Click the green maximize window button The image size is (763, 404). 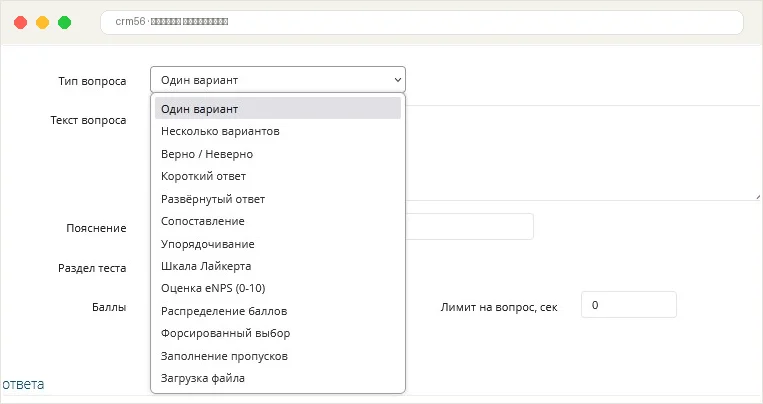point(64,22)
